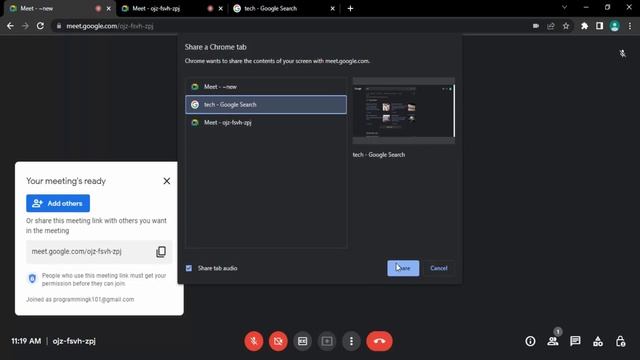640x360 pixels.
Task: Toggle captions button in Meet bar
Action: click(302, 341)
